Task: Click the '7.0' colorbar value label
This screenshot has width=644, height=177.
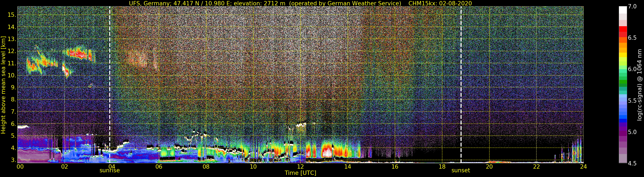Action: (632, 6)
